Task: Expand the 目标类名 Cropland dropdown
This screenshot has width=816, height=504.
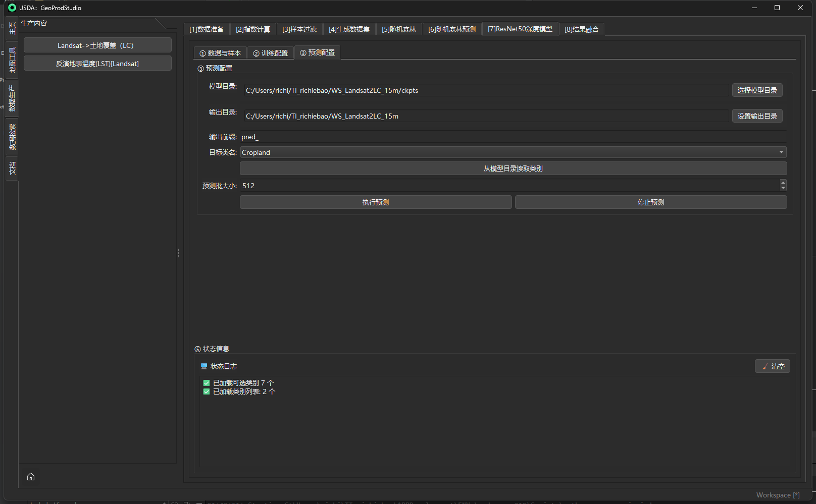Action: point(781,152)
